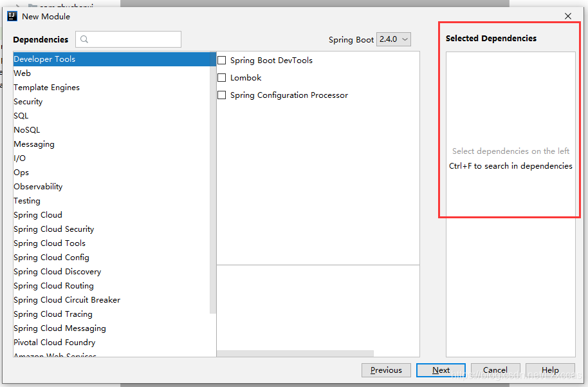Cancel the New Module wizard

(x=495, y=370)
